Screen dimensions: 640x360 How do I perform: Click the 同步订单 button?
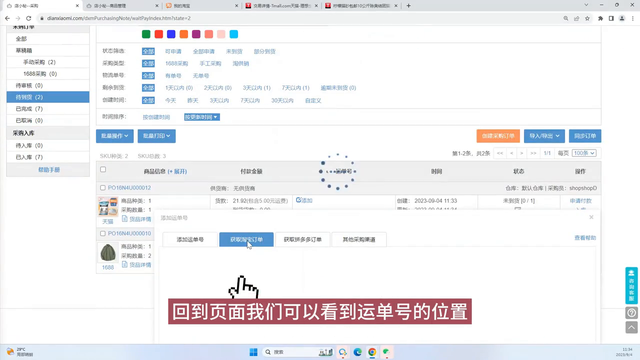[x=585, y=136]
